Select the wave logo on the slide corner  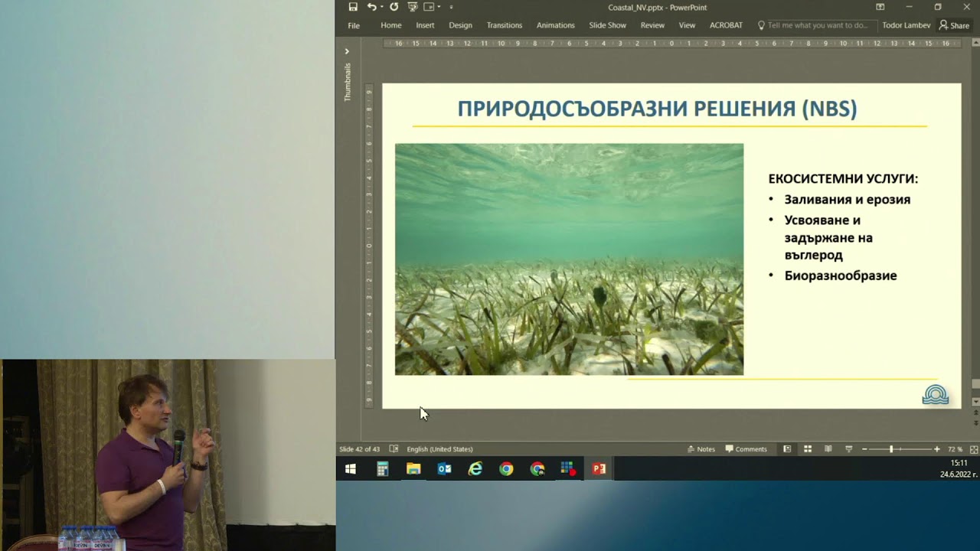pyautogui.click(x=936, y=395)
